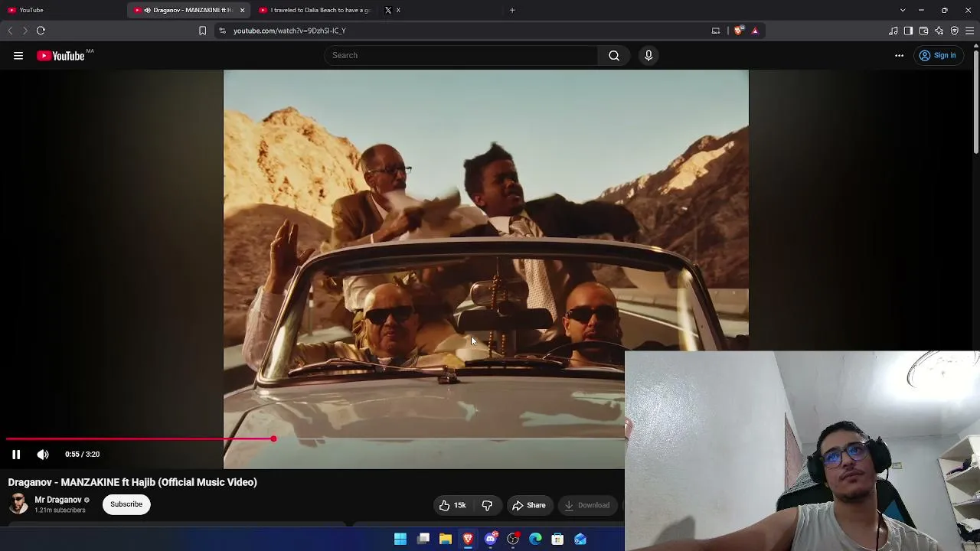Open the Brave browser main menu

pos(969,31)
